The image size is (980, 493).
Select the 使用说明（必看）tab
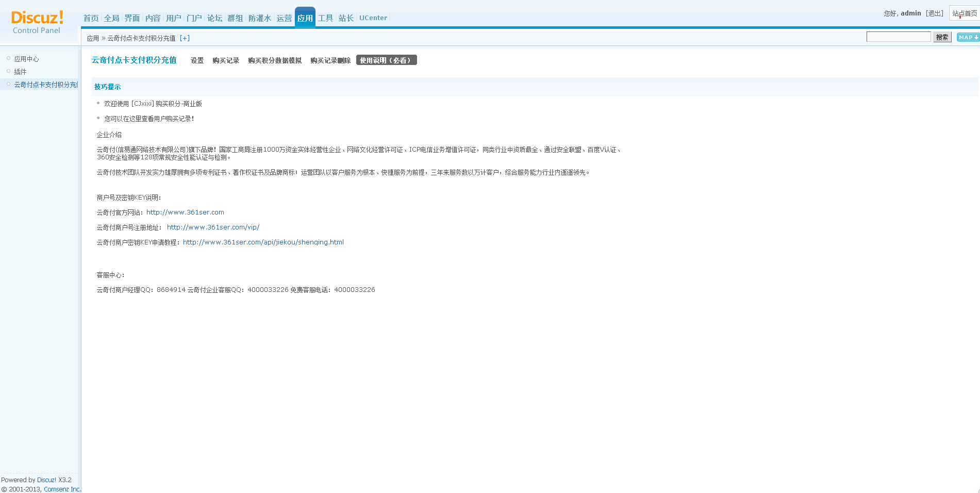(x=387, y=60)
